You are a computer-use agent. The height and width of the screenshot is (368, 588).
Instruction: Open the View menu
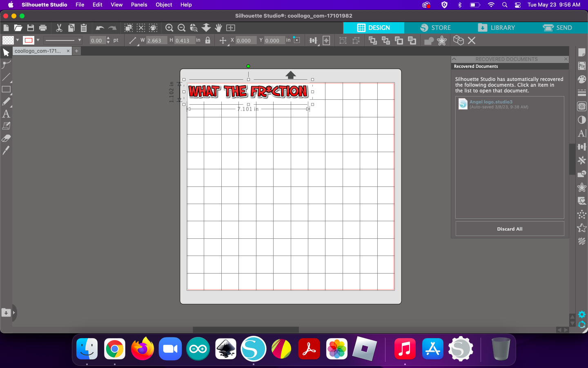pyautogui.click(x=117, y=4)
